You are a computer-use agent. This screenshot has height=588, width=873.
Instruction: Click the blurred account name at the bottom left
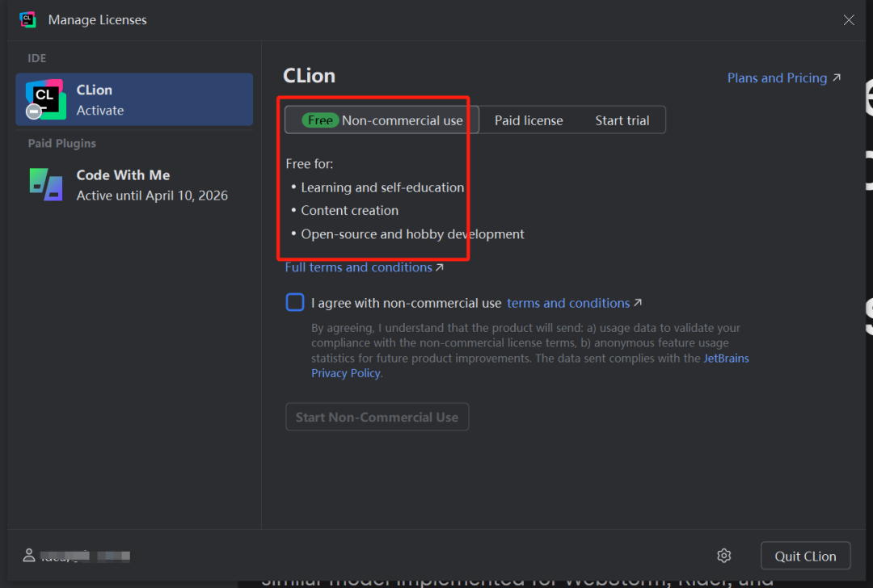point(85,556)
